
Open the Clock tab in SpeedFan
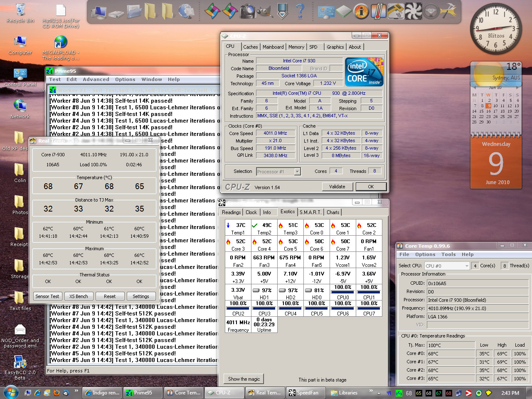click(251, 212)
